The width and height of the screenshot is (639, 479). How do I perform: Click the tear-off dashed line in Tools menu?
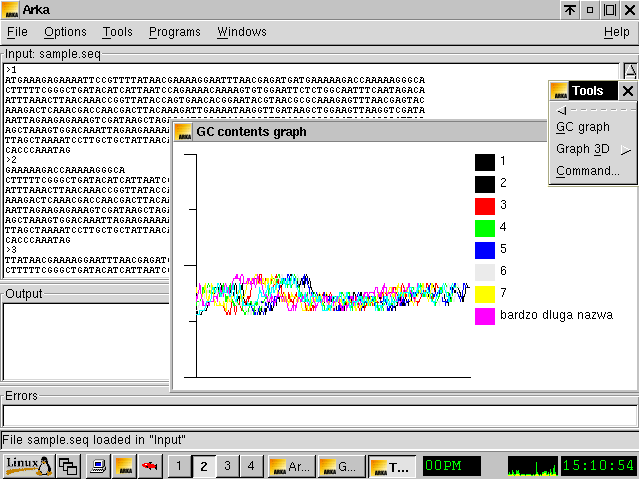click(594, 110)
